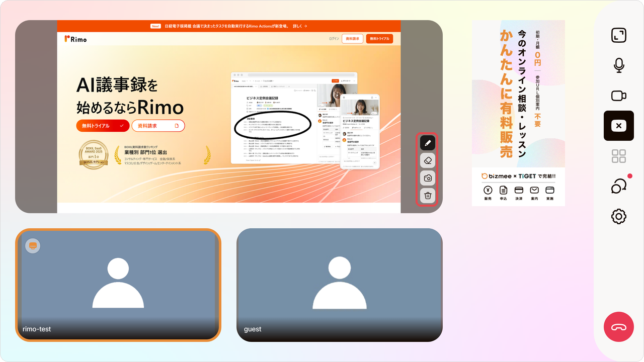
Task: Click the 詳しく → link in the top banner
Action: pos(300,26)
